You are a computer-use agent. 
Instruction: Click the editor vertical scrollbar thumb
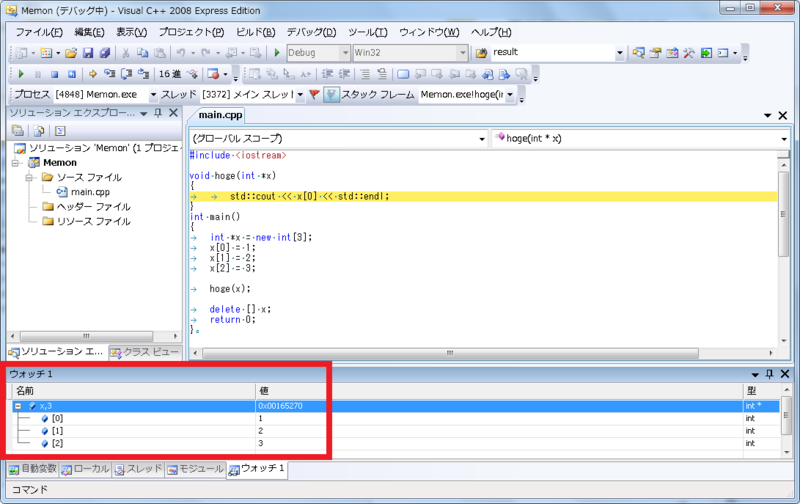point(783,214)
